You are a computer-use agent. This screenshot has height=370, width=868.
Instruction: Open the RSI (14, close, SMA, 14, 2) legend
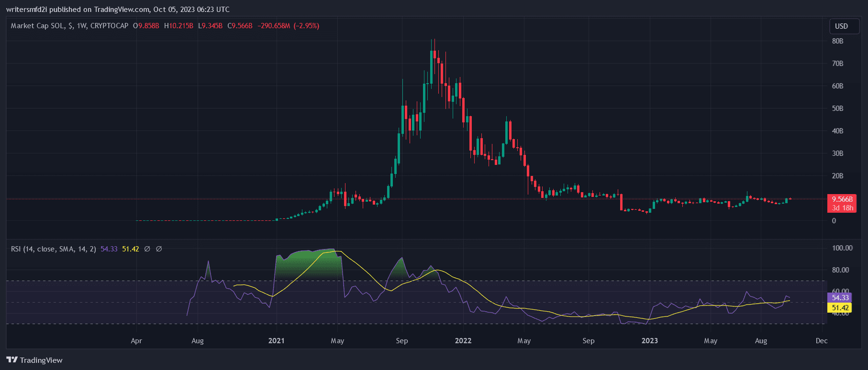[x=53, y=249]
